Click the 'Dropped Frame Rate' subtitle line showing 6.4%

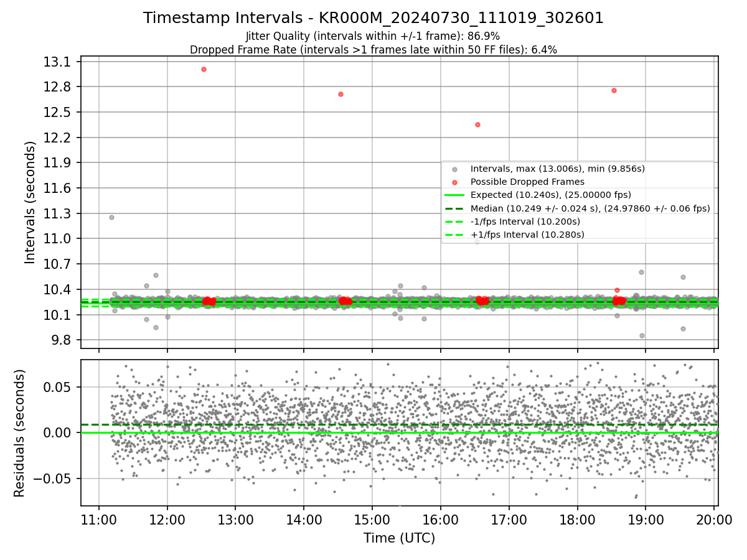point(374,50)
